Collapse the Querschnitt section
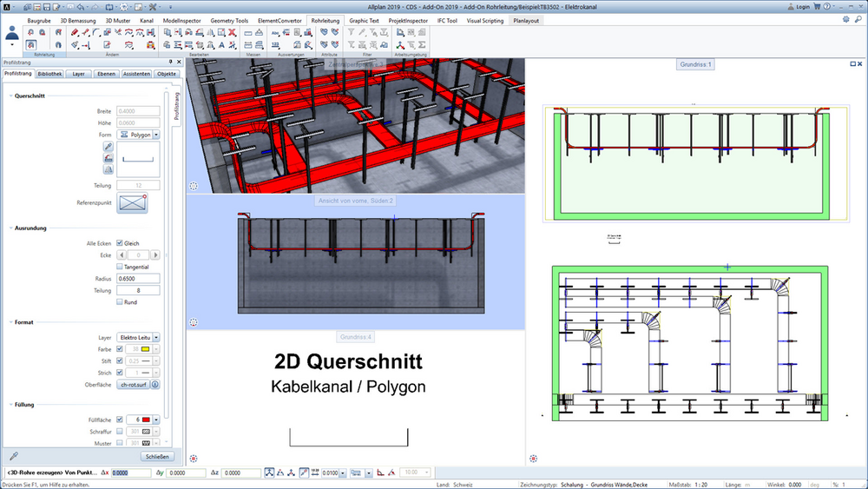Viewport: 868px width, 489px height. click(x=10, y=96)
